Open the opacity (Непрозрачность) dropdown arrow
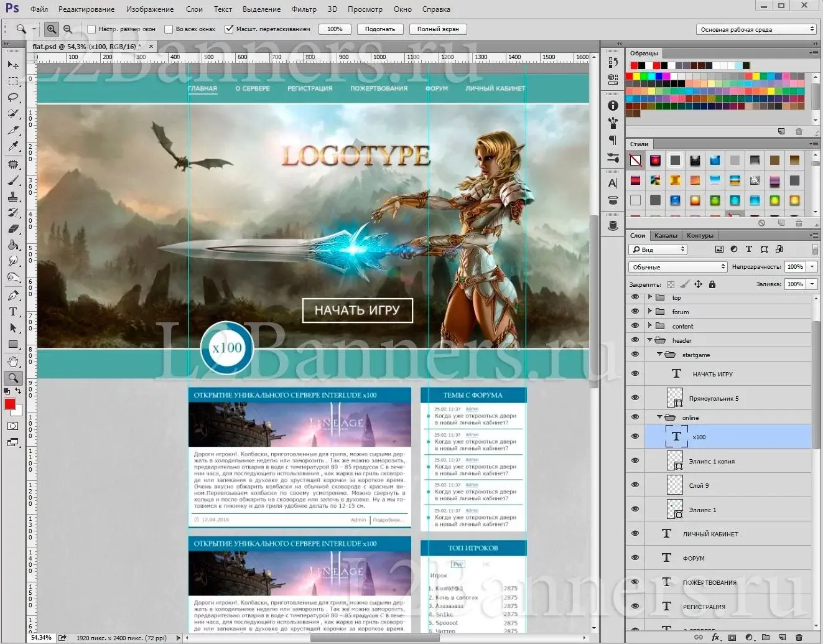823x644 pixels. click(812, 266)
